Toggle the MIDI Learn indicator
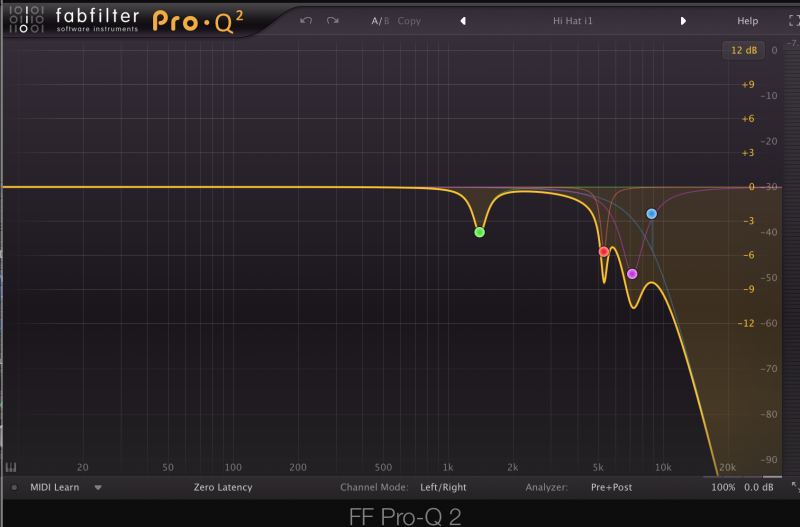Viewport: 800px width, 527px height. (x=14, y=487)
